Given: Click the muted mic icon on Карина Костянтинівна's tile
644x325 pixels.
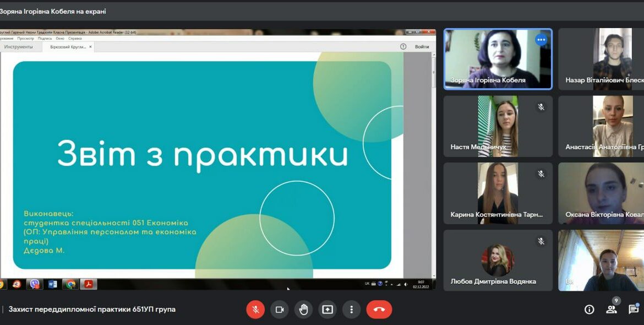Looking at the screenshot, I should click(x=541, y=174).
